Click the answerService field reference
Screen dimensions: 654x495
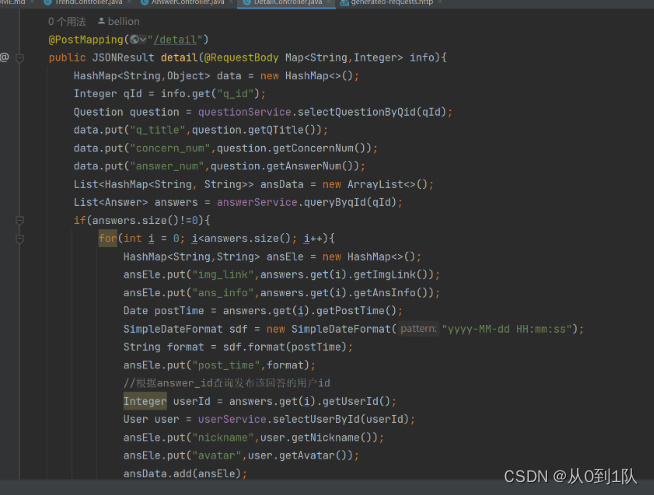click(x=257, y=202)
